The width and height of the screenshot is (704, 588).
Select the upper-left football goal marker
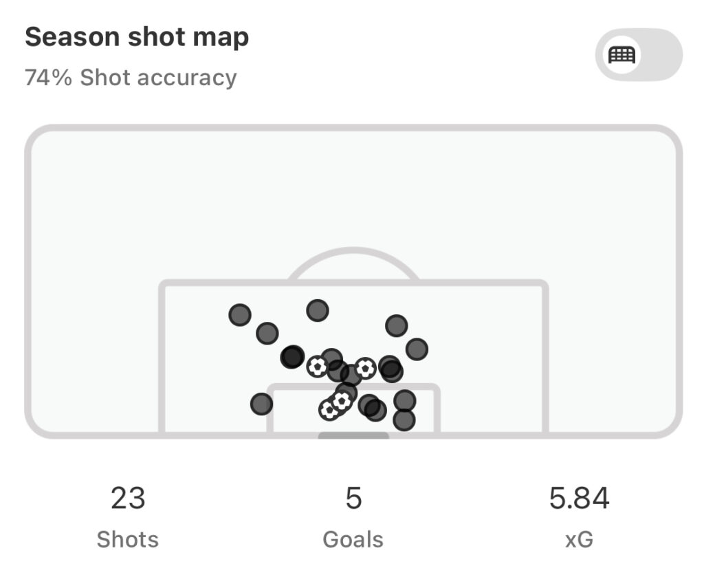(x=318, y=367)
